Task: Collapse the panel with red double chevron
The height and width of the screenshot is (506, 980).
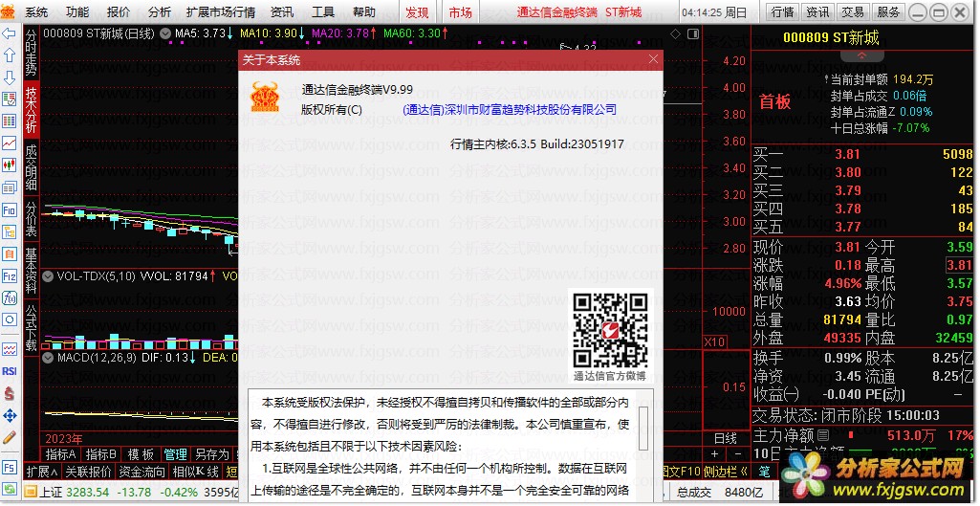Action: [x=861, y=55]
